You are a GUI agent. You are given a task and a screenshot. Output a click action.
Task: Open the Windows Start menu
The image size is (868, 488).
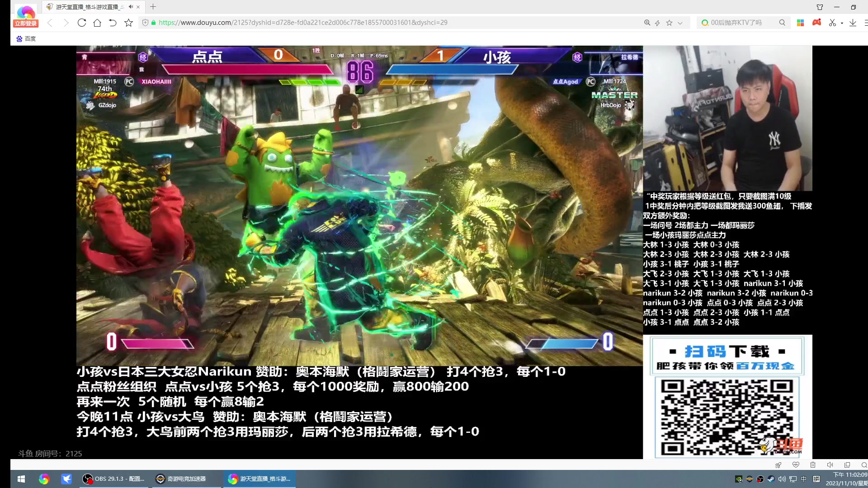(21, 479)
